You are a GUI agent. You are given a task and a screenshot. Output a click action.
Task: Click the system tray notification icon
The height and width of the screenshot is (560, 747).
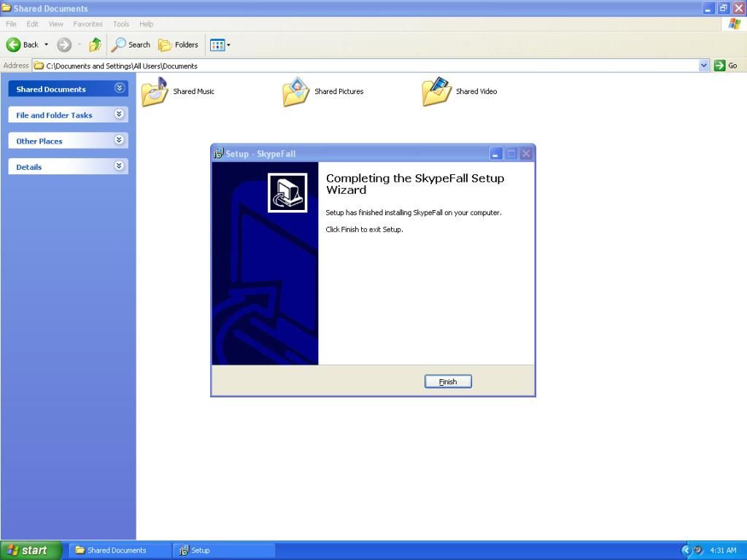click(x=698, y=550)
